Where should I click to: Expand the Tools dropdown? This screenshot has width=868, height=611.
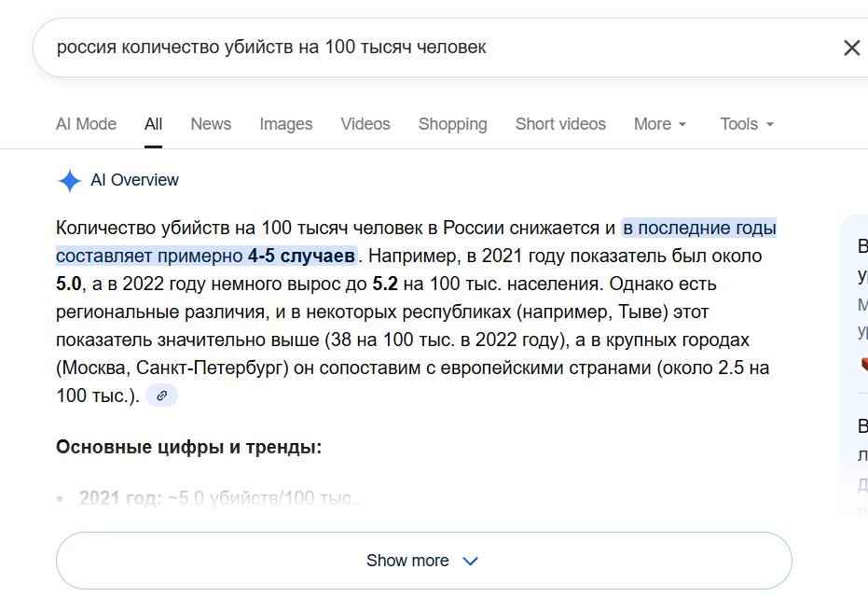(x=747, y=124)
